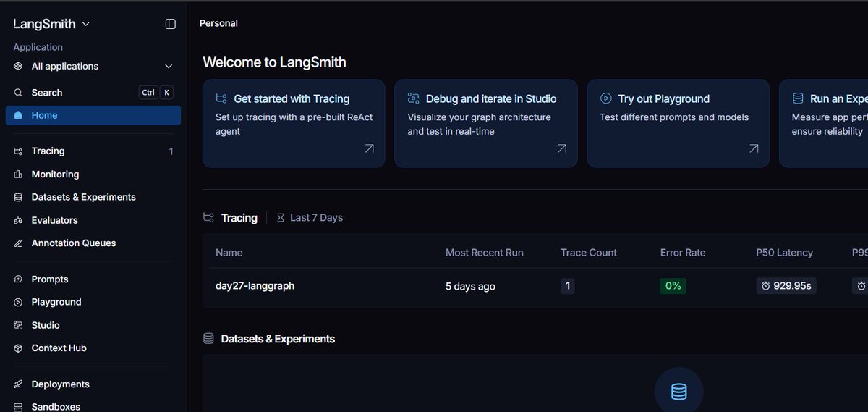868x412 pixels.
Task: Click the Tracing count badge 1
Action: [x=171, y=151]
